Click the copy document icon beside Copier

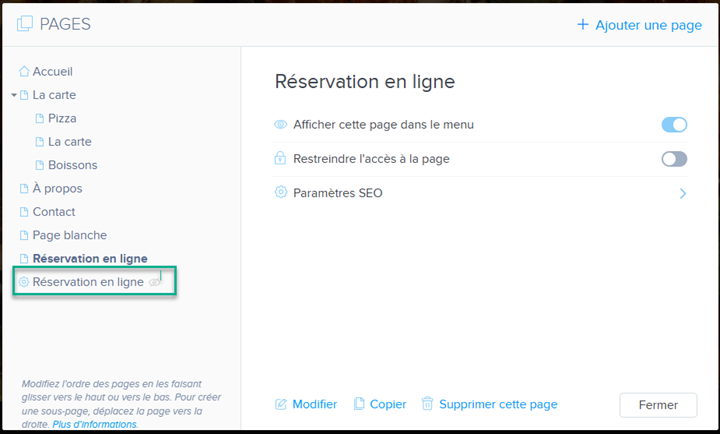pyautogui.click(x=359, y=404)
